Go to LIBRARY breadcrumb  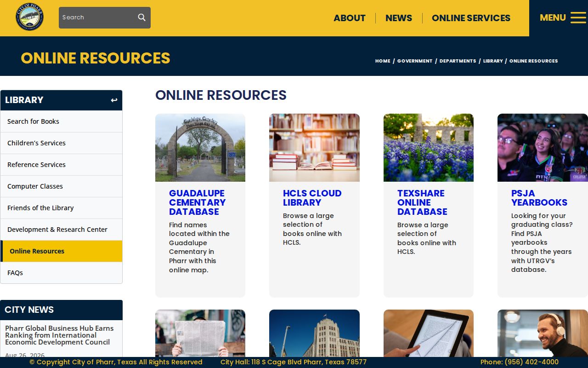tap(493, 61)
